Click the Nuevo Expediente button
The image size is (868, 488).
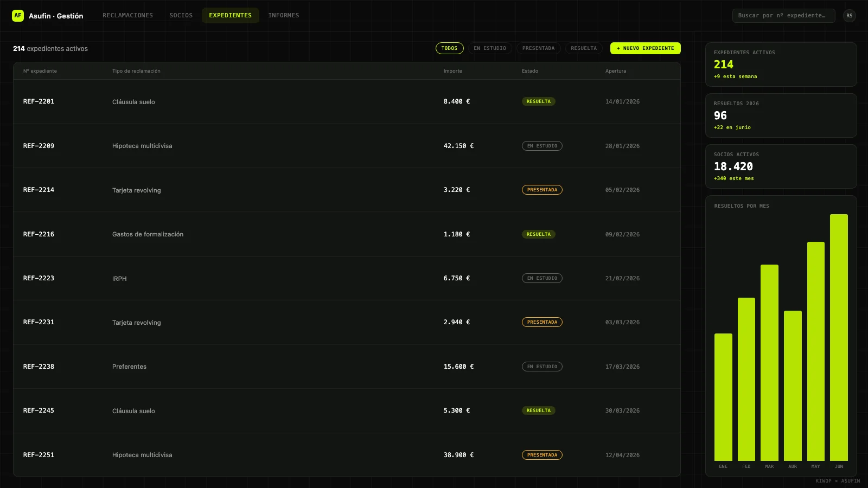[x=646, y=48]
